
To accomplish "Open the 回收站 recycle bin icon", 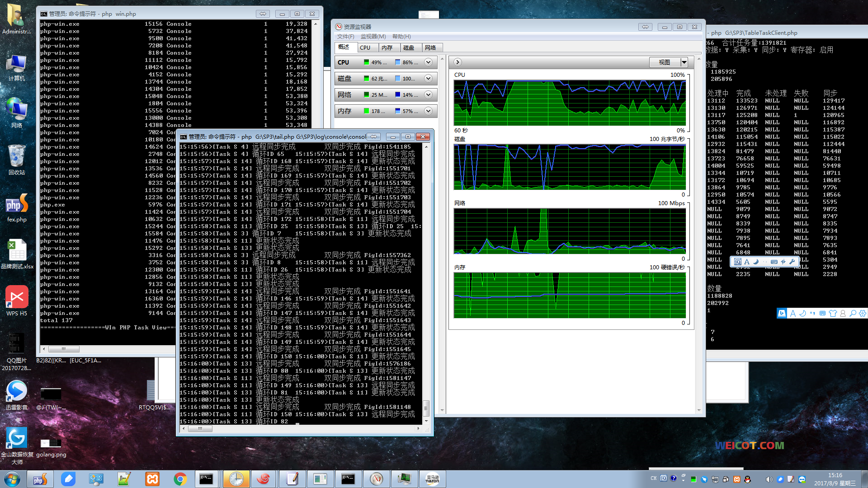I will [x=17, y=160].
